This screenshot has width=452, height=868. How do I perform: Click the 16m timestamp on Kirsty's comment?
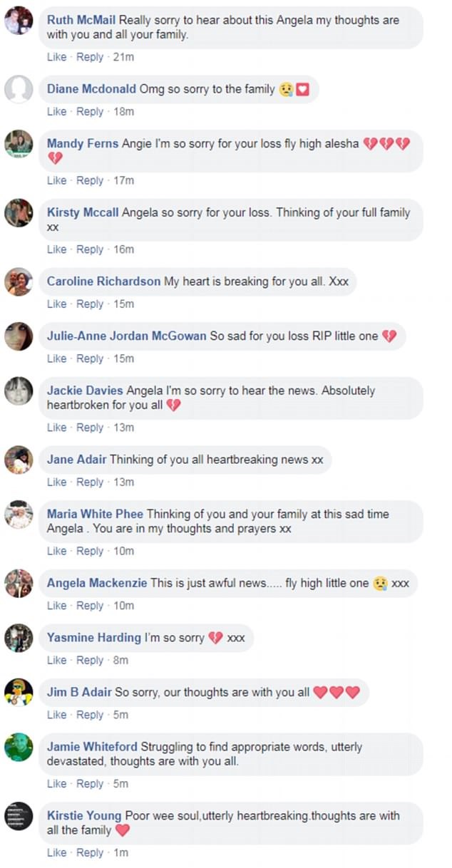click(123, 249)
